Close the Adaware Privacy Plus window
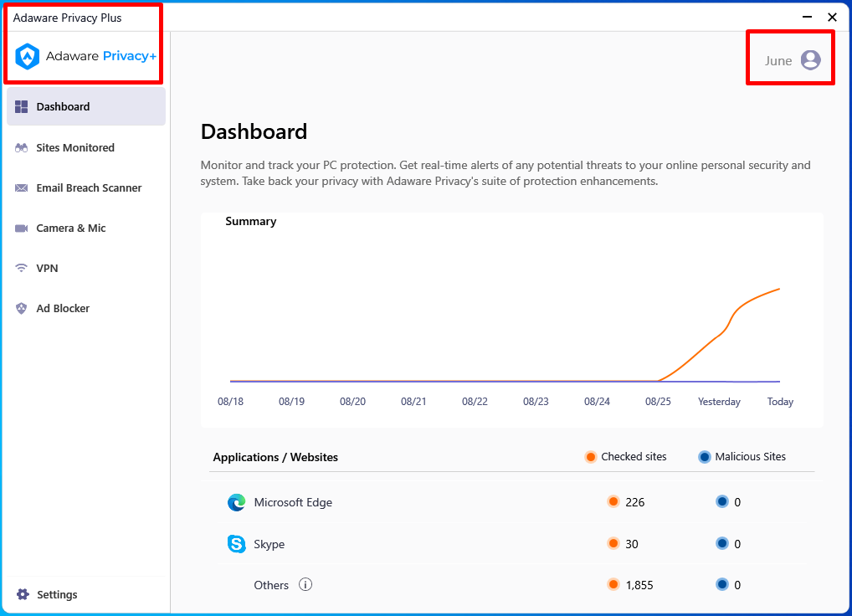Image resolution: width=852 pixels, height=616 pixels. [832, 17]
